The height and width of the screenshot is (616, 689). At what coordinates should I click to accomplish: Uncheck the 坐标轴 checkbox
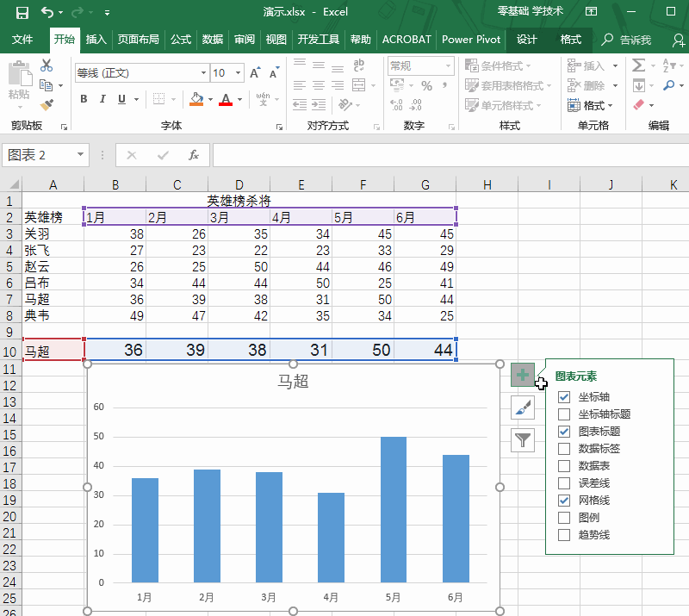pos(564,397)
